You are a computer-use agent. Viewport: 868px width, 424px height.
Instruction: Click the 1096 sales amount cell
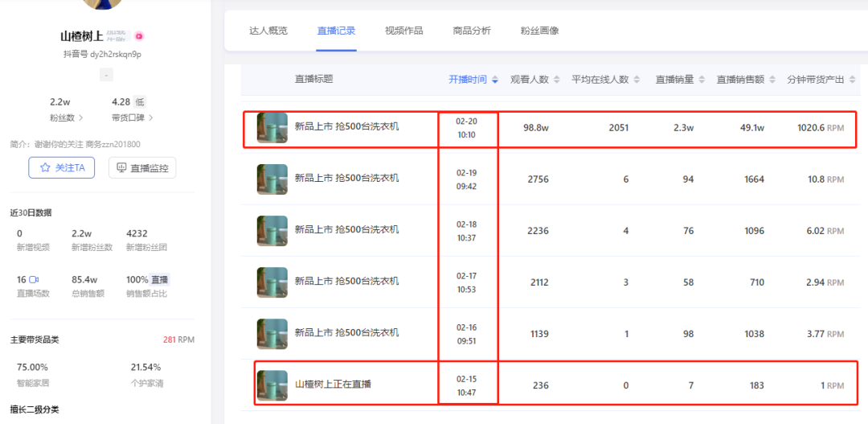tap(754, 231)
